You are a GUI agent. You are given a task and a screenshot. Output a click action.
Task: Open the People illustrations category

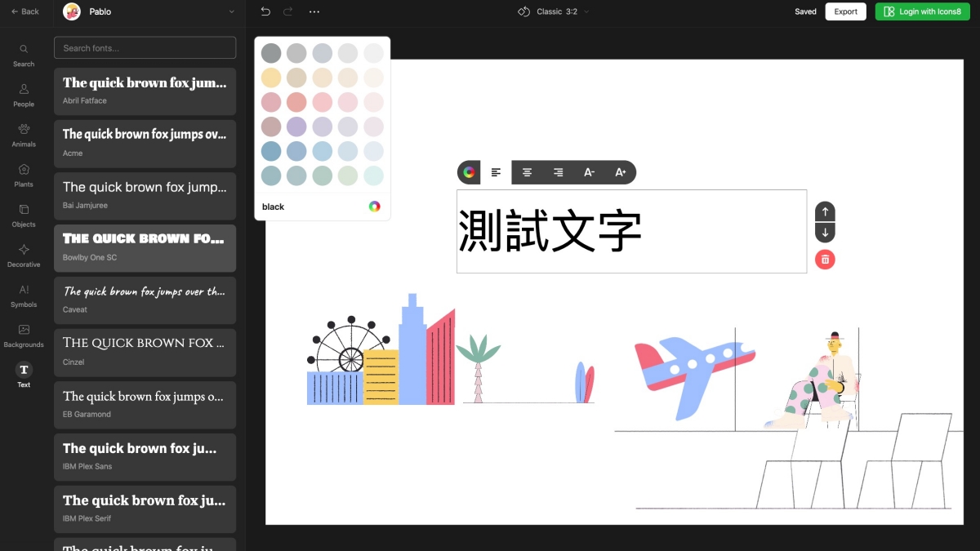[24, 96]
